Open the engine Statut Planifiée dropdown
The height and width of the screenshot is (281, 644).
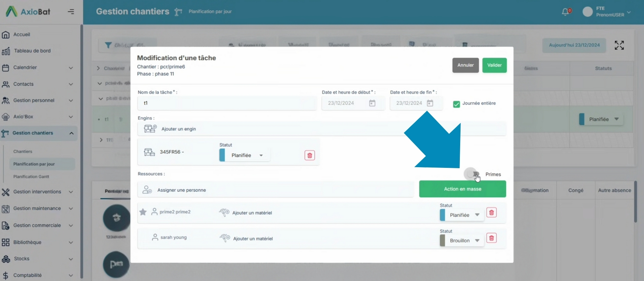tap(246, 155)
